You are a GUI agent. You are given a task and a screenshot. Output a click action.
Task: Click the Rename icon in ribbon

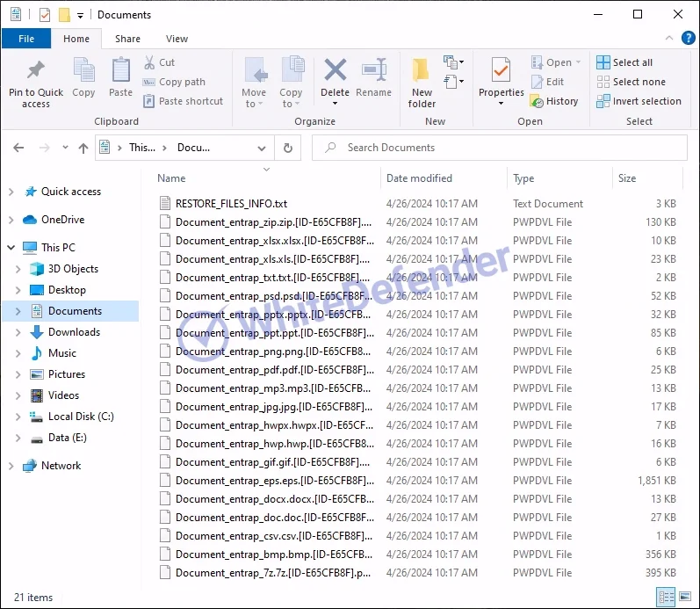(374, 71)
